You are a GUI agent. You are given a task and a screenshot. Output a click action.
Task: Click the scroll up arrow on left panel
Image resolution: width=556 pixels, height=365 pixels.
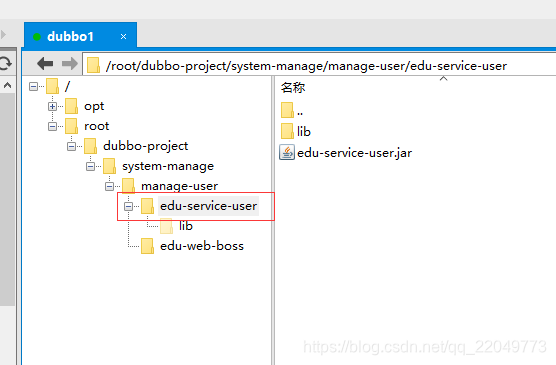[7, 85]
